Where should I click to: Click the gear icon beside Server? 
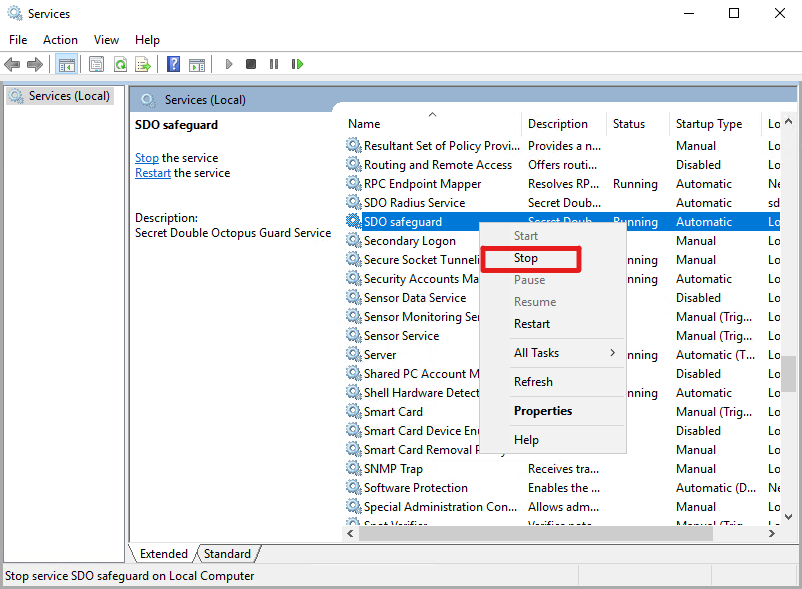[353, 354]
